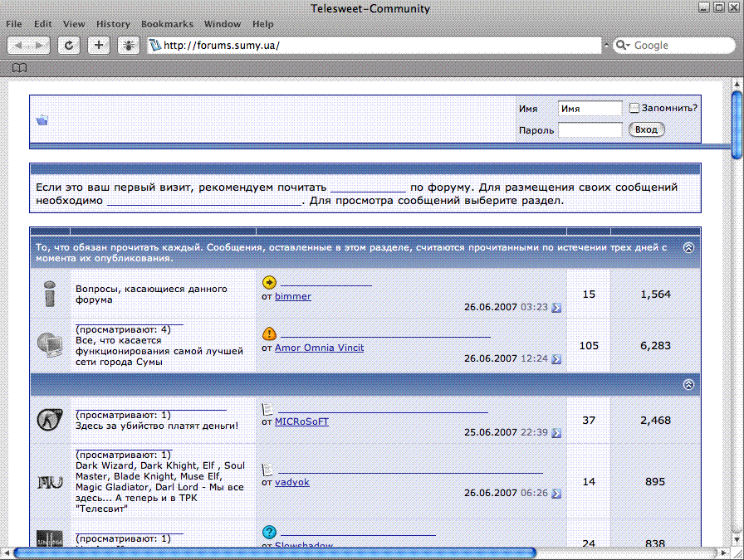Screen dimensions: 744x560
Task: Open the bookmarks book icon
Action: [x=19, y=68]
